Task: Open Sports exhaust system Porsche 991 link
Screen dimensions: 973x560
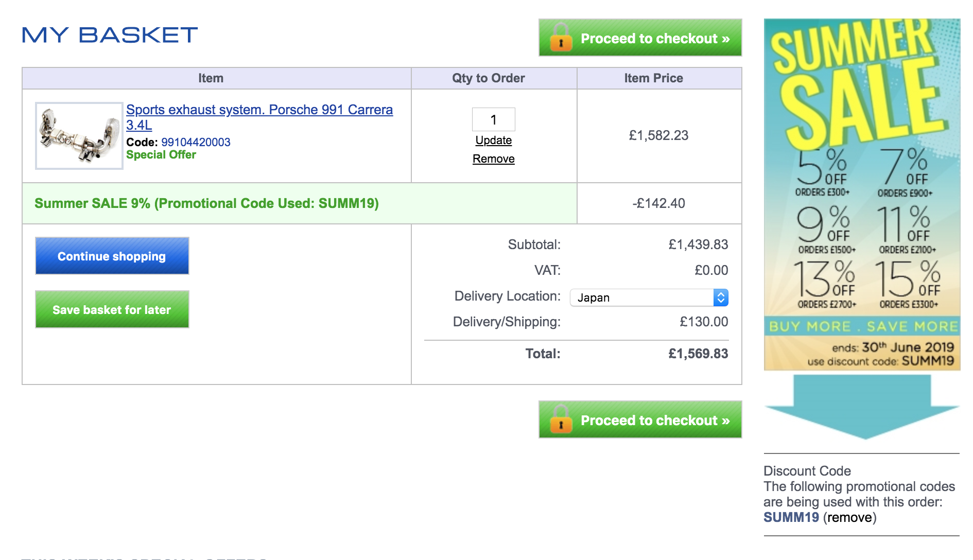Action: click(x=259, y=117)
